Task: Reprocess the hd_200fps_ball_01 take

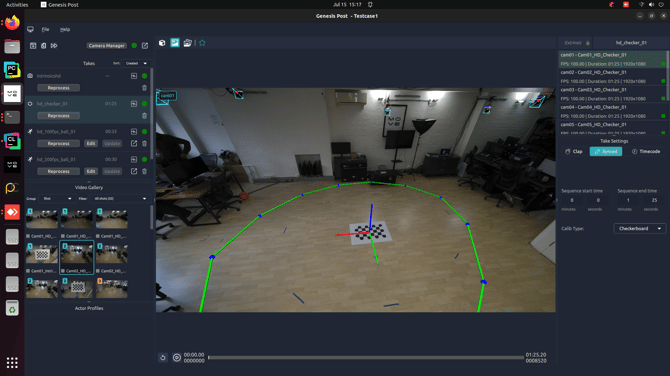Action: pyautogui.click(x=59, y=171)
